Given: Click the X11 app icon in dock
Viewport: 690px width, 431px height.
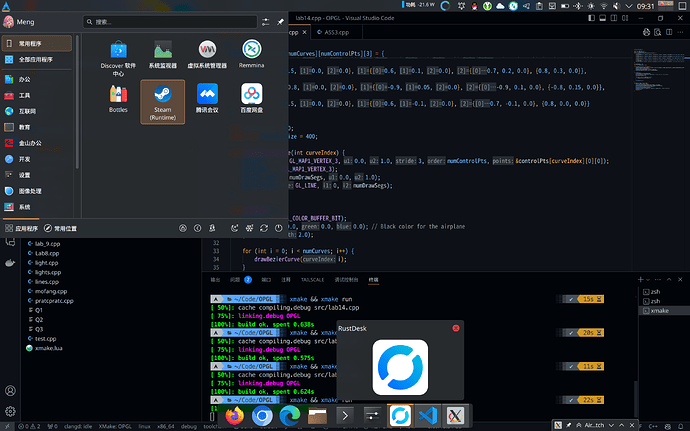Looking at the screenshot, I should (x=455, y=416).
